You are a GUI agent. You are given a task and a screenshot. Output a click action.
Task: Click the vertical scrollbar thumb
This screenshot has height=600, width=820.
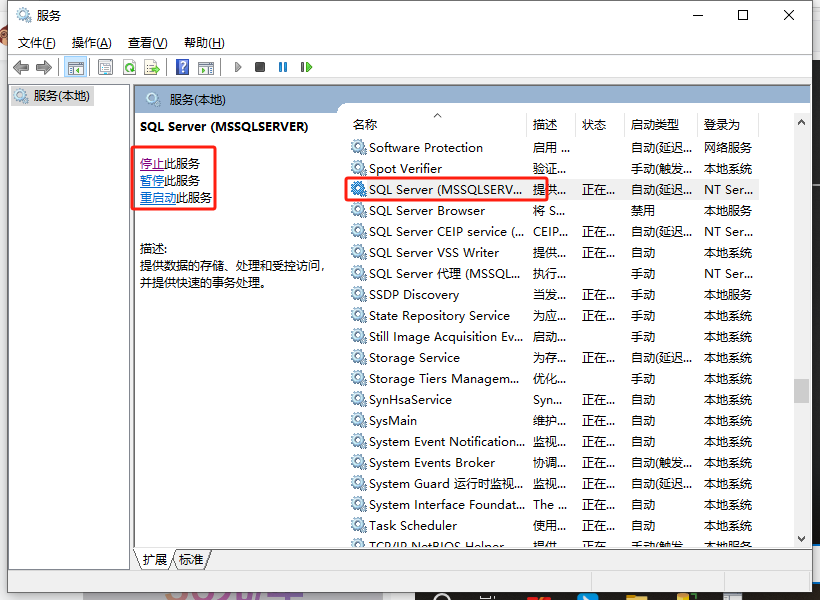[801, 391]
